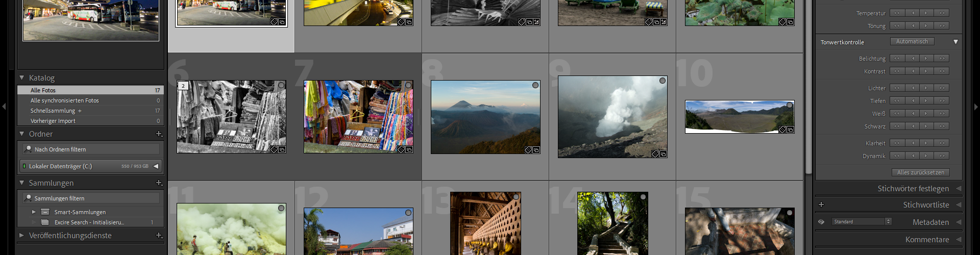Collapse Tonwertkontrolle section triangle
Image resolution: width=980 pixels, height=255 pixels.
(x=955, y=42)
